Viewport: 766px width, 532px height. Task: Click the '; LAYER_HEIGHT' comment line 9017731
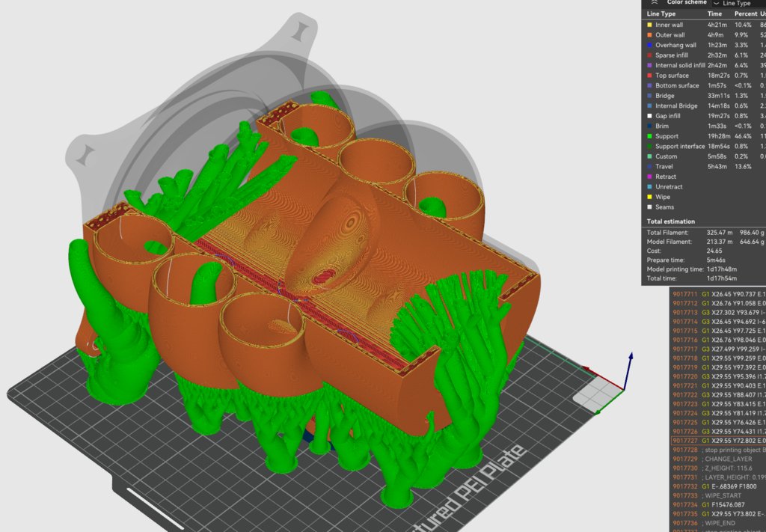(x=718, y=477)
